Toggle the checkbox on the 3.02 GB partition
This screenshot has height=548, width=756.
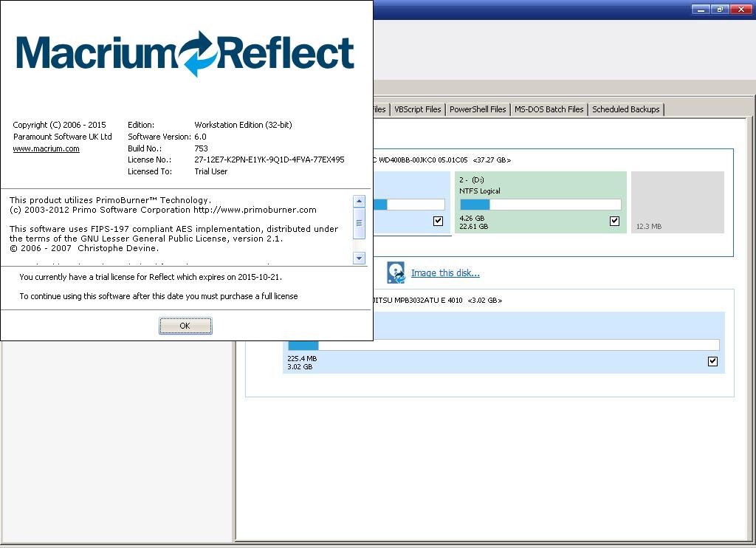tap(712, 361)
